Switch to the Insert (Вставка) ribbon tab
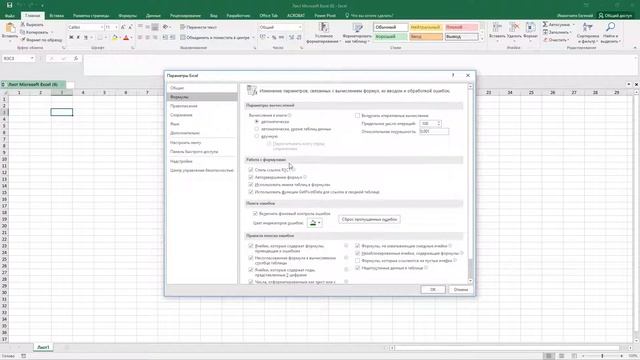The image size is (640, 360). point(56,16)
